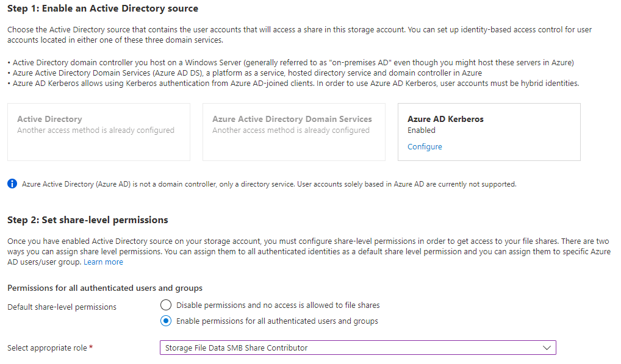Click the Select appropriate role label
Image resolution: width=621 pixels, height=364 pixels.
(x=47, y=348)
